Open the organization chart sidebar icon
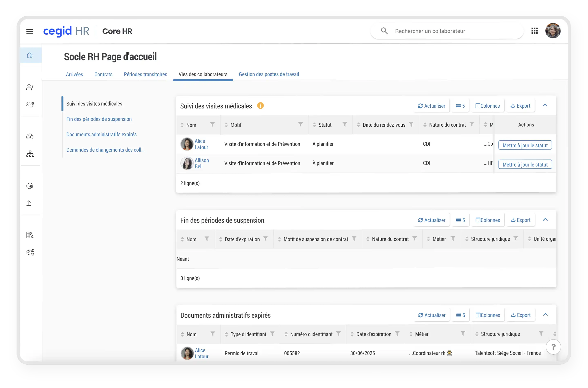The height and width of the screenshot is (388, 588). (30, 154)
